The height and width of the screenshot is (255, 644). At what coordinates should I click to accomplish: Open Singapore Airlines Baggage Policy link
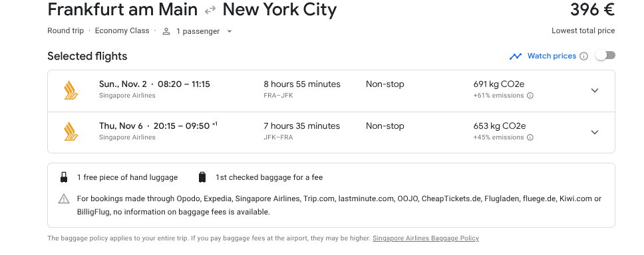click(x=426, y=238)
